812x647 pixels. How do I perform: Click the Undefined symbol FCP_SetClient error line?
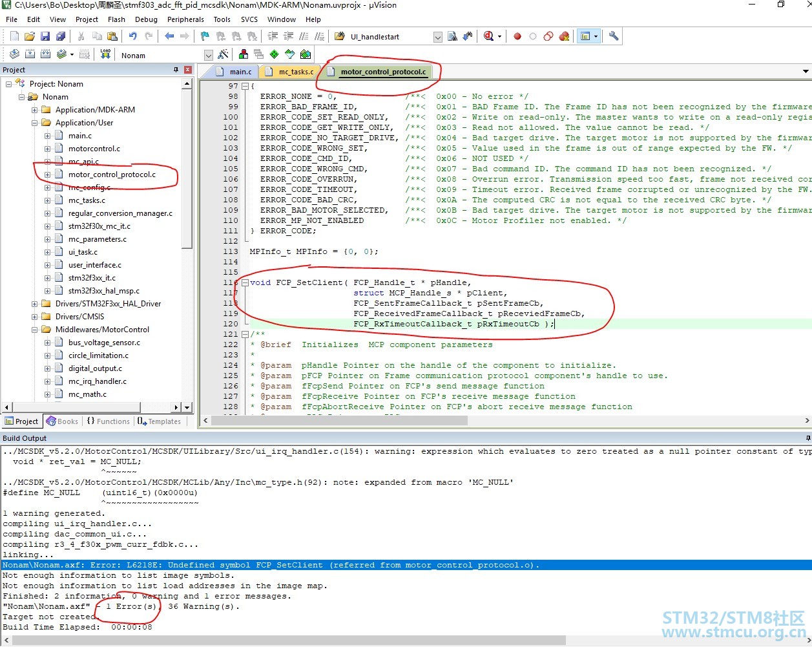point(406,565)
